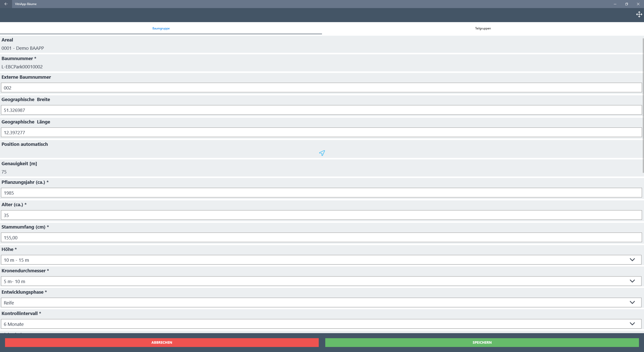This screenshot has height=352, width=644.
Task: Edit the Pflanzungsjahr field showing 1985
Action: coord(321,193)
